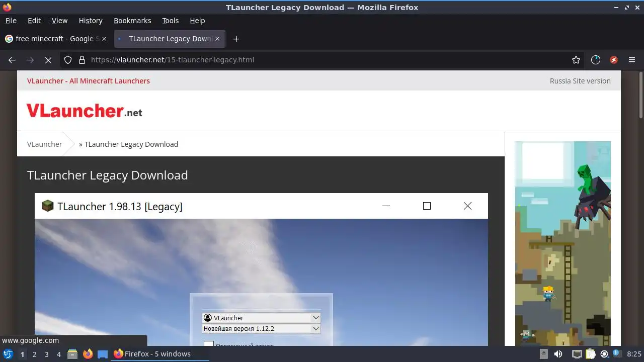Toggle the checkbox below the version dropdown
Image resolution: width=644 pixels, height=362 pixels.
pos(209,344)
